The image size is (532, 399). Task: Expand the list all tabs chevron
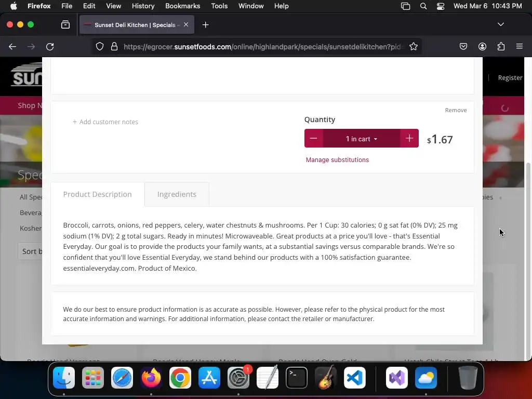(x=500, y=24)
